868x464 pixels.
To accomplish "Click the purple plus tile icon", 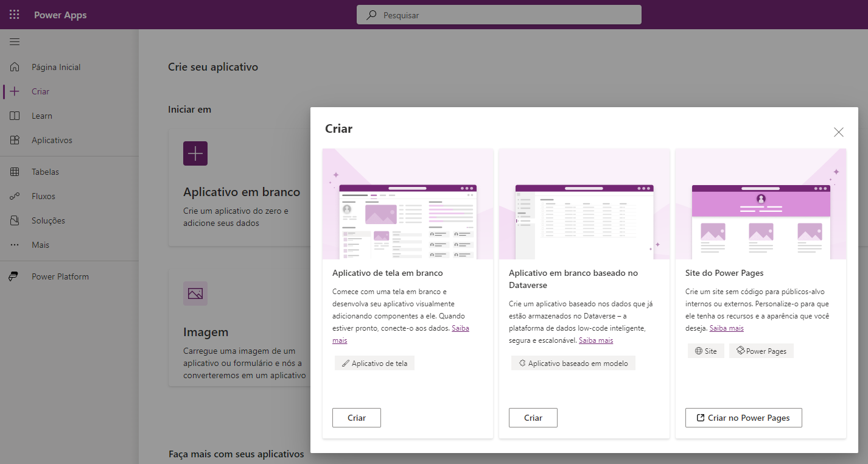I will pos(195,153).
